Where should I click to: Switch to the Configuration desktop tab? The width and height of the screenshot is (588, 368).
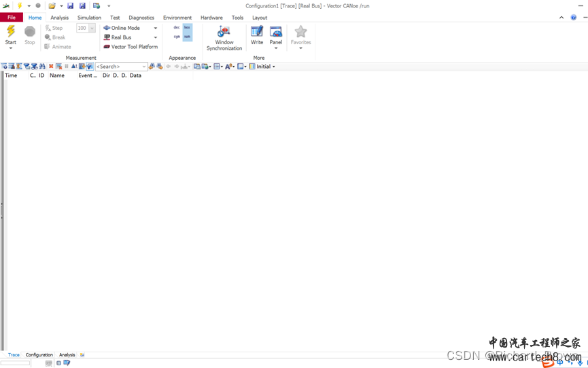(39, 355)
